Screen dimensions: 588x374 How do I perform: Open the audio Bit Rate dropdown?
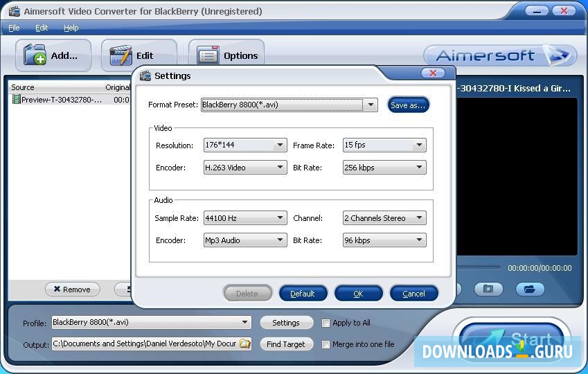[x=419, y=240]
